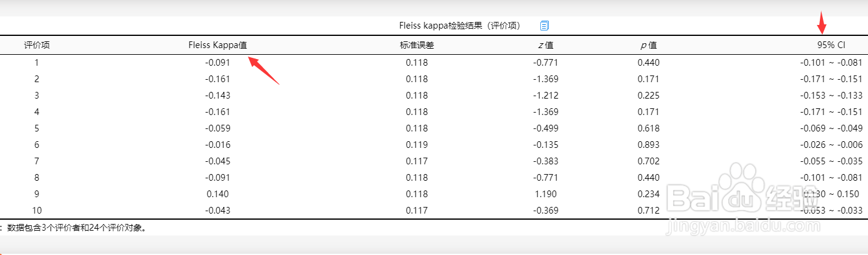Click the z value -1.212 in row 3
868x255 pixels.
pos(545,95)
